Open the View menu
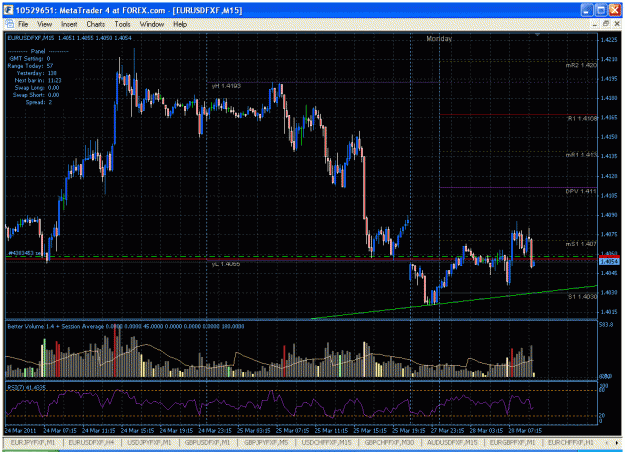 45,24
